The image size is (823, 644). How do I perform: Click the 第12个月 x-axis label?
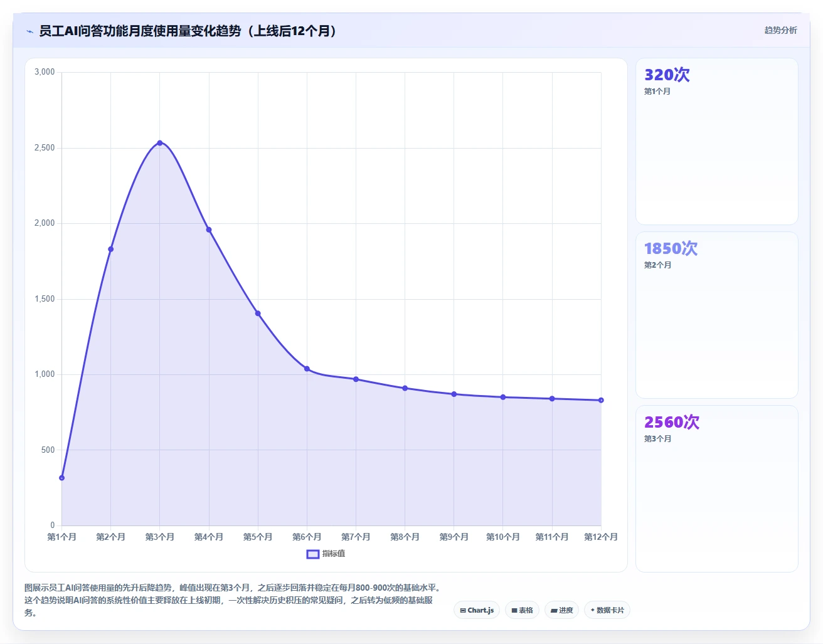click(601, 537)
